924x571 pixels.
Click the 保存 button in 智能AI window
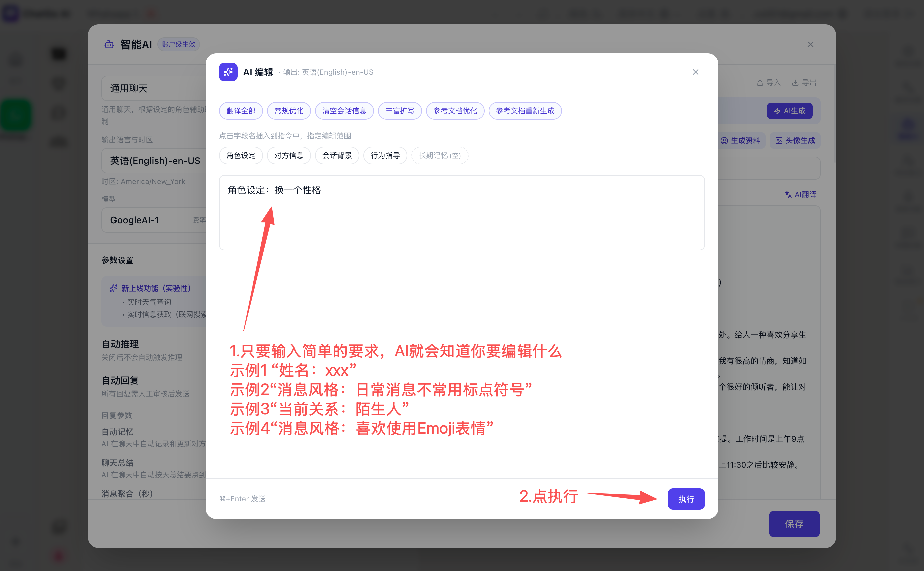(794, 524)
